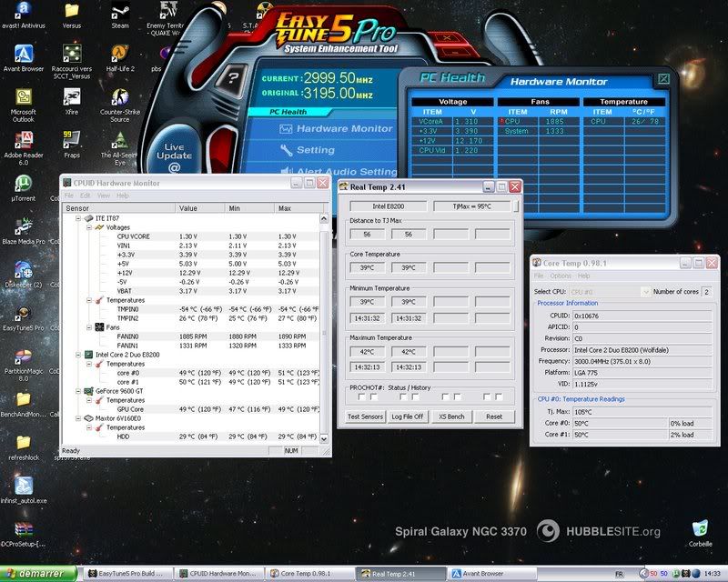Screen dimensions: 728x582
Task: Click the CPUID Hardware Monitor vertical scrollbar
Action: [325, 327]
